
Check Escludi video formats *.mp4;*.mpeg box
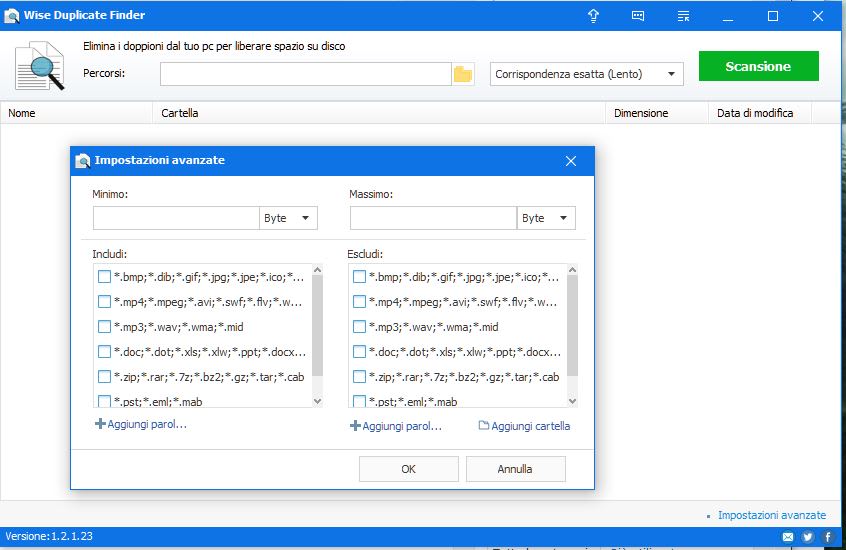[x=359, y=302]
